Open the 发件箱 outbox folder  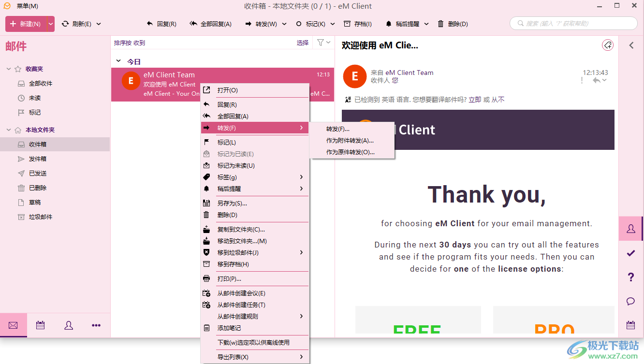tap(38, 159)
